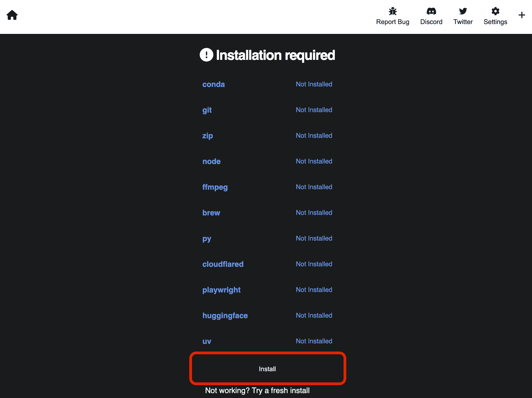
Task: Click node's Not Installed status
Action: 314,161
